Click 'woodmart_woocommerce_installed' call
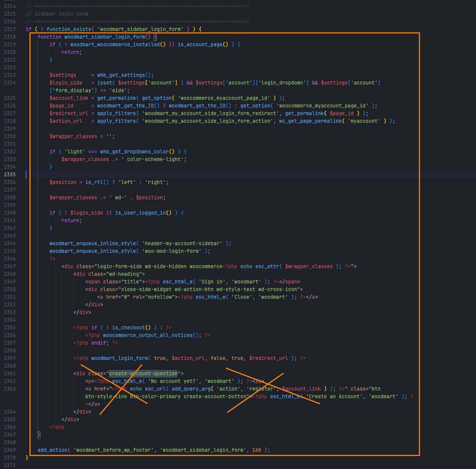 click(x=115, y=44)
